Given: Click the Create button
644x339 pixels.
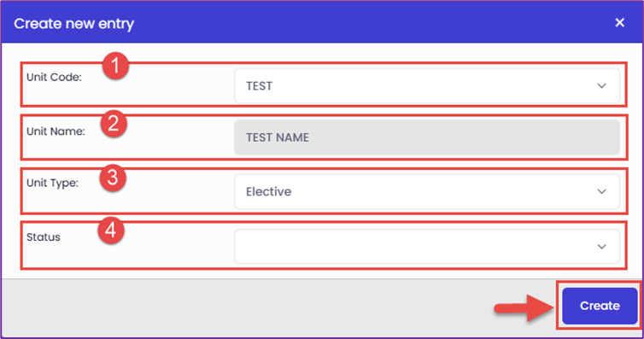Looking at the screenshot, I should pyautogui.click(x=600, y=306).
